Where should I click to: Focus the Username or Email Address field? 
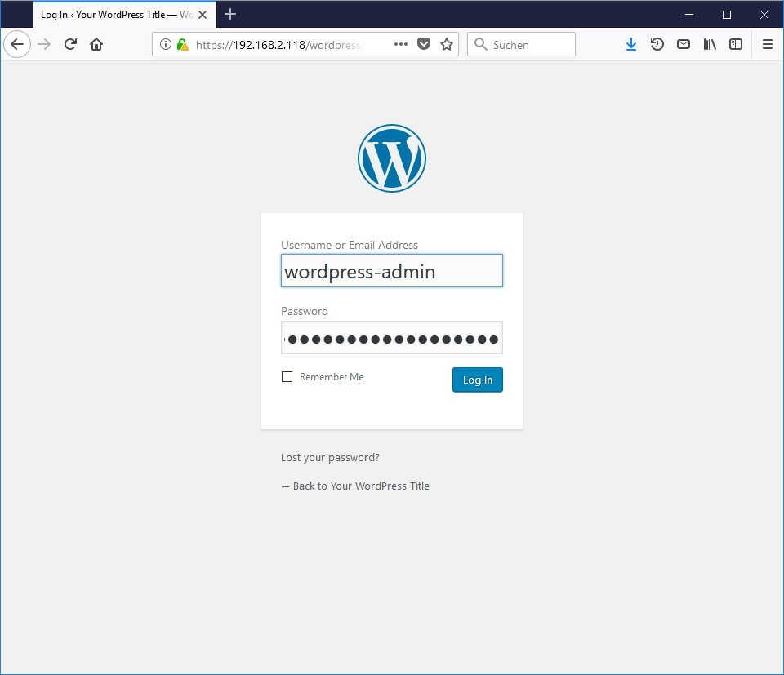click(x=392, y=271)
